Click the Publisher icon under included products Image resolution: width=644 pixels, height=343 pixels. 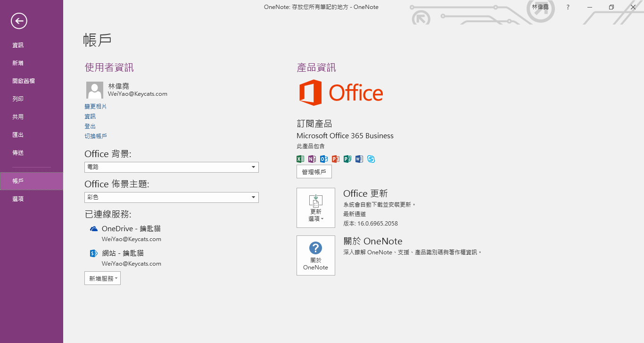click(x=347, y=159)
